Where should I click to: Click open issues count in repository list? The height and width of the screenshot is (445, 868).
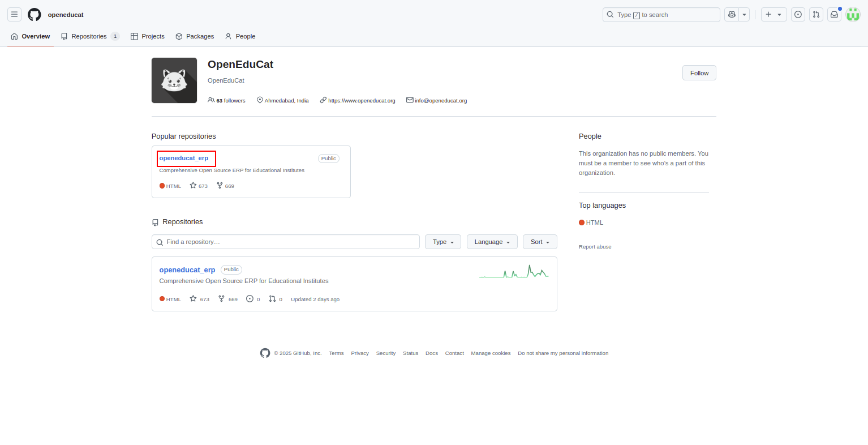pos(253,299)
